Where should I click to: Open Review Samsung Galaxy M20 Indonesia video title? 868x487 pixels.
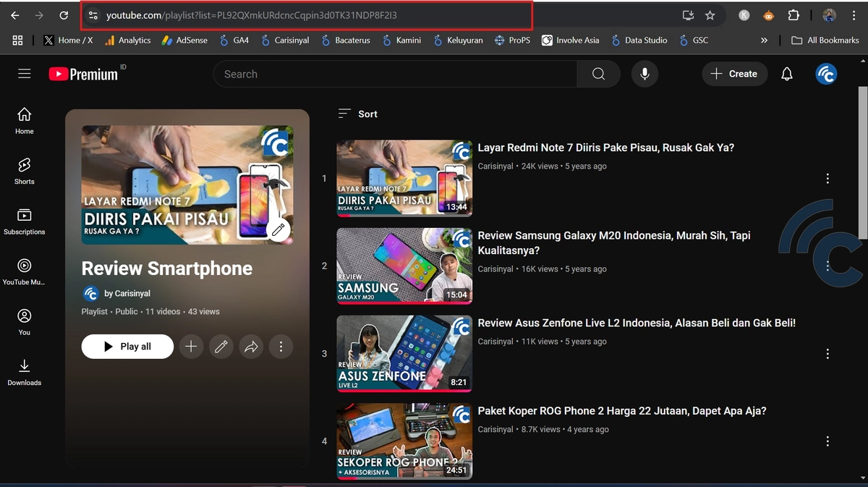coord(614,243)
